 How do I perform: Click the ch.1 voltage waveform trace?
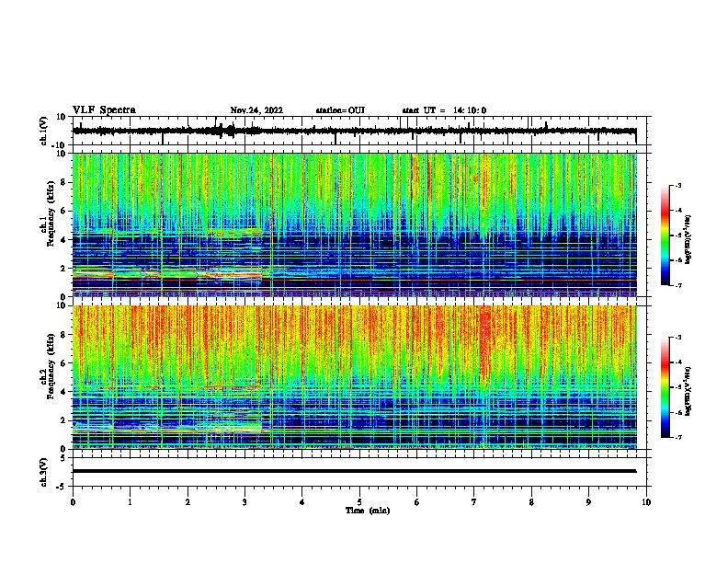354,131
